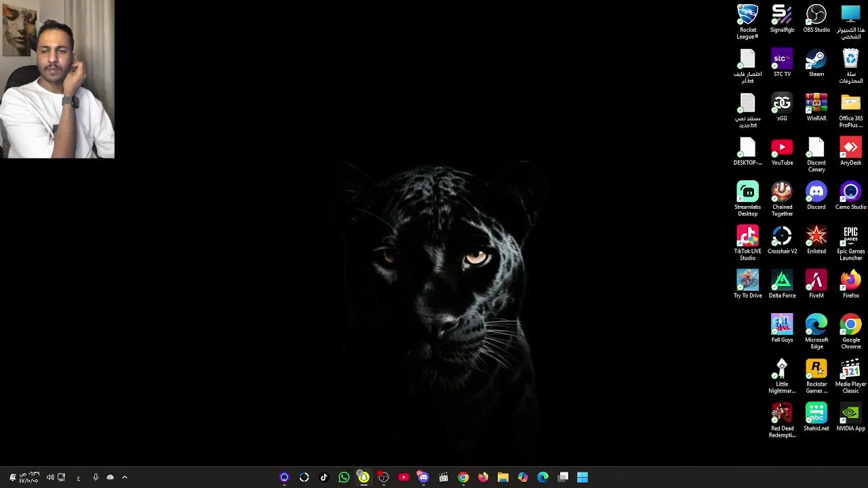
Task: Select the اختصار فايف ام.txt file
Action: (747, 66)
